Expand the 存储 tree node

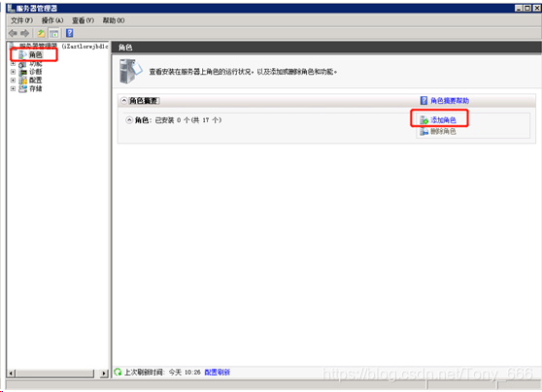(13, 88)
